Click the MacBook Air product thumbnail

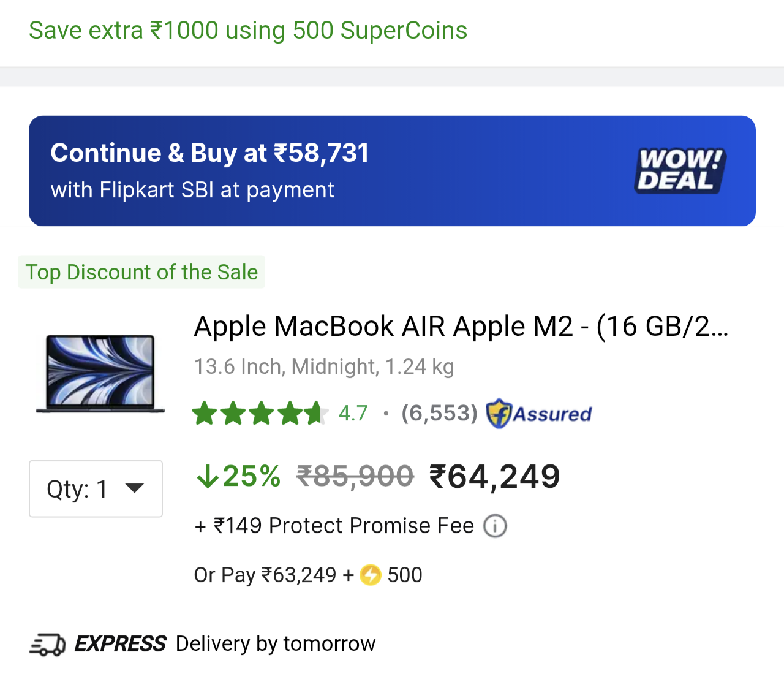click(100, 373)
